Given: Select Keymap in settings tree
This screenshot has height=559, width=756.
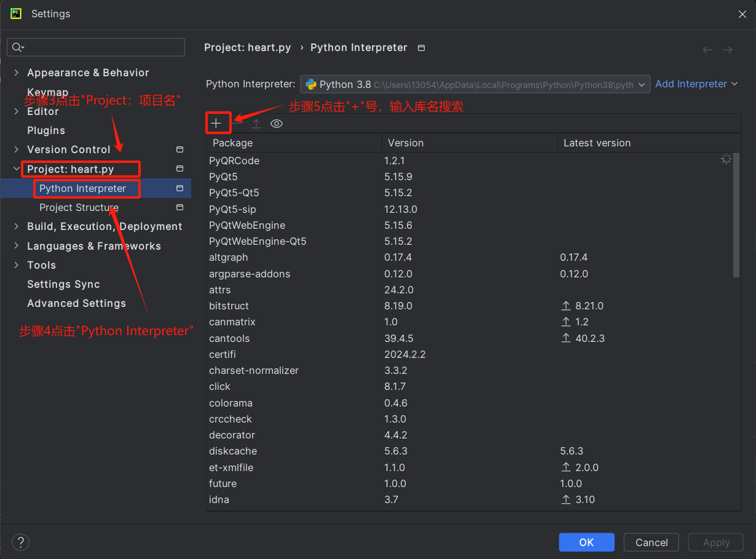Looking at the screenshot, I should (x=48, y=92).
